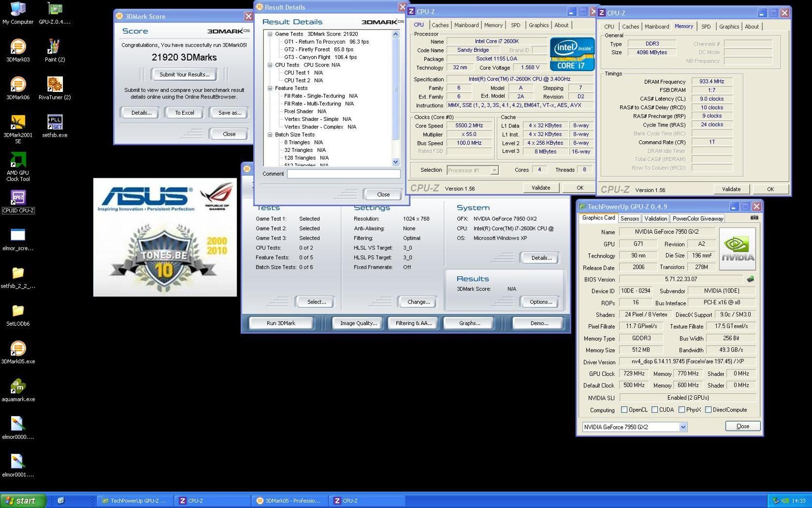This screenshot has width=812, height=508.
Task: Switch to Graphics tab in right CPU-Z
Action: [x=729, y=26]
